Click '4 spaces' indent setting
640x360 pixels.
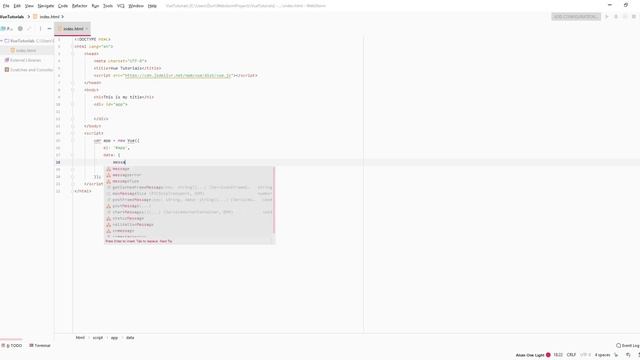(x=602, y=355)
